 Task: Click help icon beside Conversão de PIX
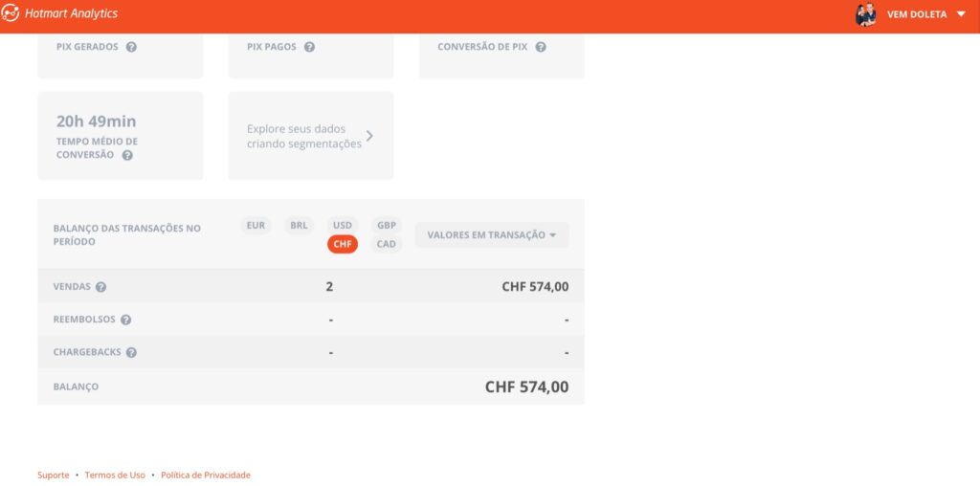click(541, 47)
